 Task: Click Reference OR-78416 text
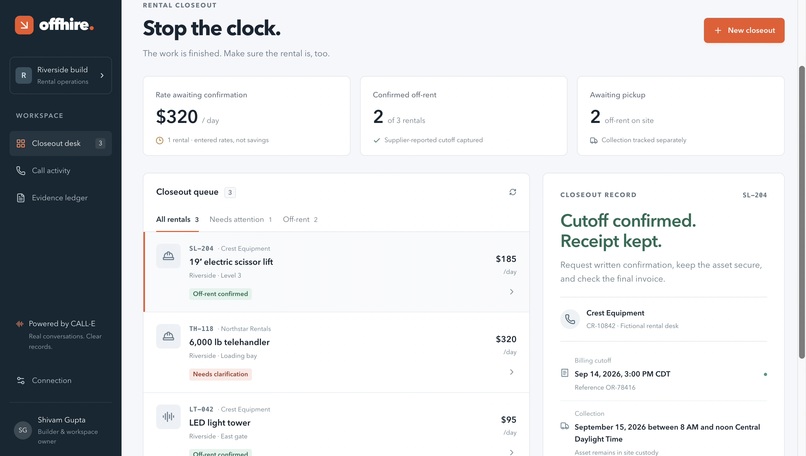(605, 388)
